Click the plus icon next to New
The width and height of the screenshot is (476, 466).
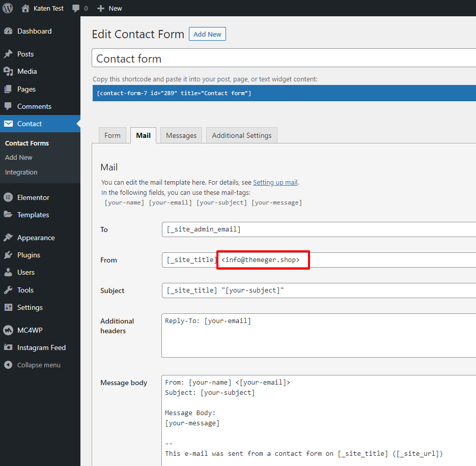coord(100,9)
